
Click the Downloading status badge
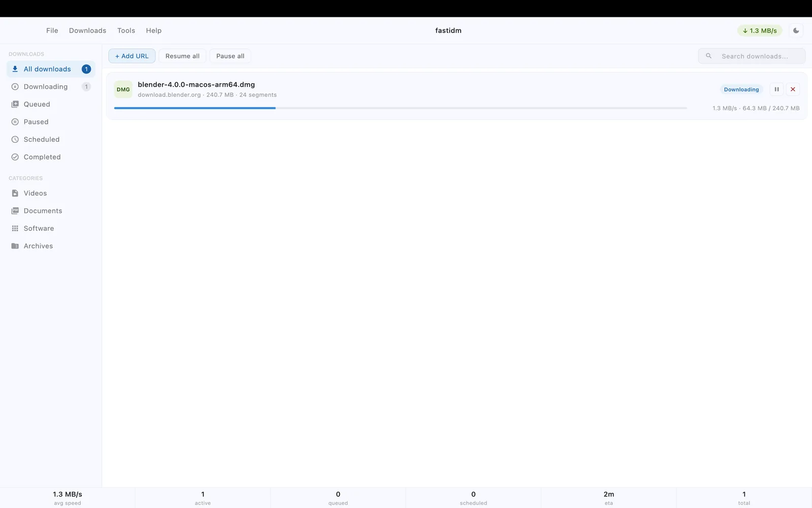(741, 89)
